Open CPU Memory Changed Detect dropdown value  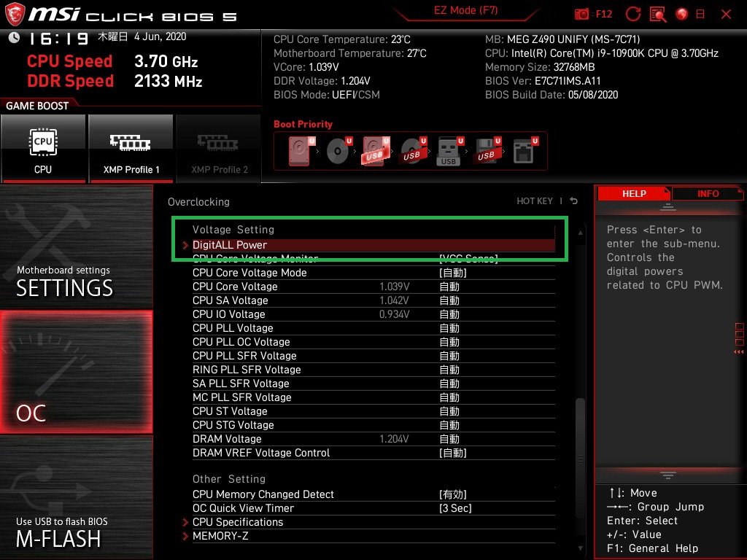(x=452, y=494)
